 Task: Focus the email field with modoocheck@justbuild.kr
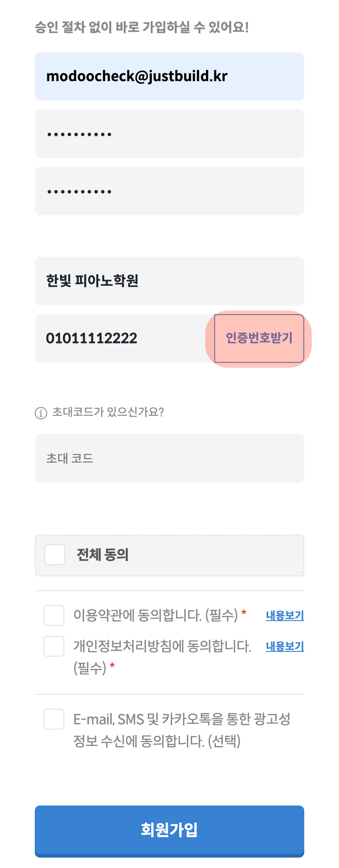(x=169, y=76)
